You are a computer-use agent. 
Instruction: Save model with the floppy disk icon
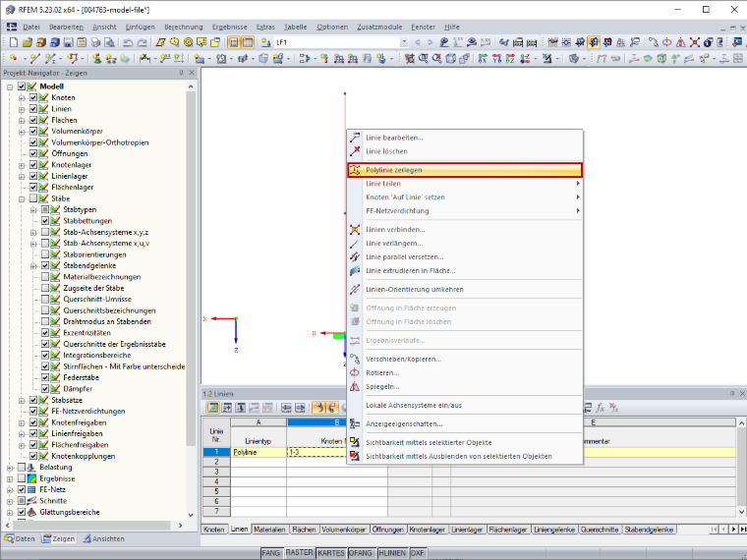pos(68,42)
